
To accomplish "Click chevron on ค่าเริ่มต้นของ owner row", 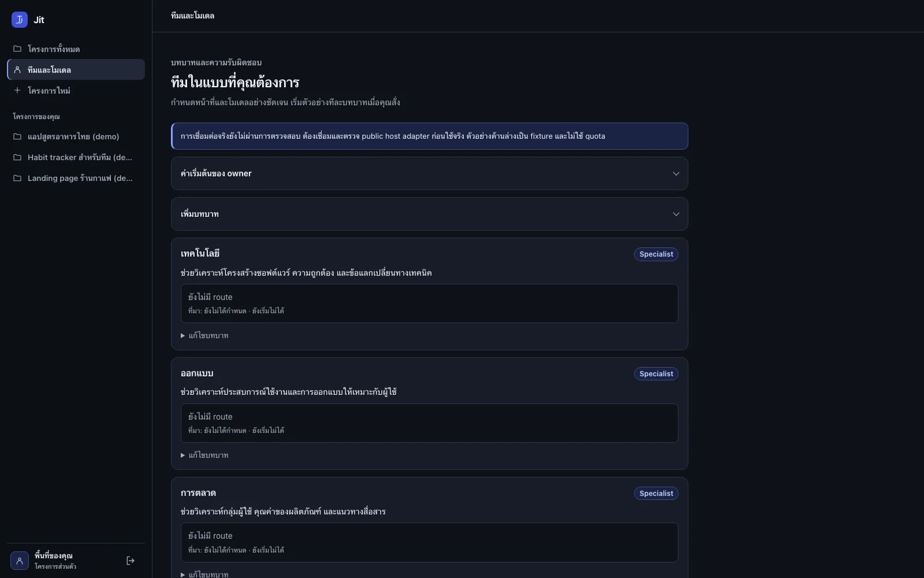I will 676,173.
